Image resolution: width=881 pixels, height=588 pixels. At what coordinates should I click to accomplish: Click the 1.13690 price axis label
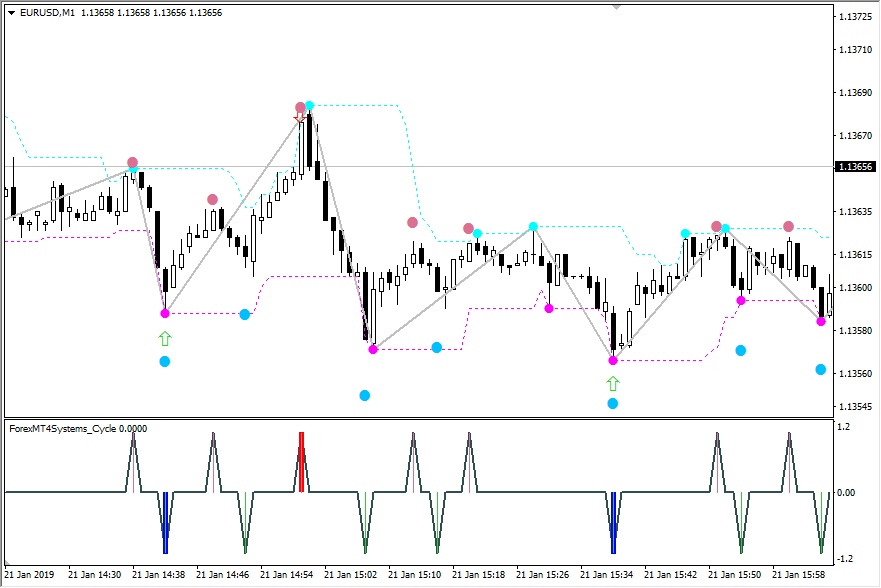tap(856, 93)
